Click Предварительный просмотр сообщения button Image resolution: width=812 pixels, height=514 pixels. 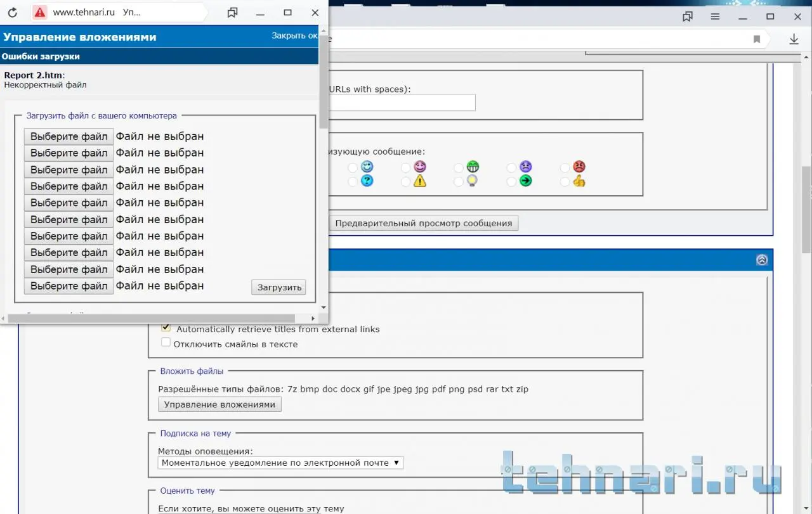[x=424, y=223]
